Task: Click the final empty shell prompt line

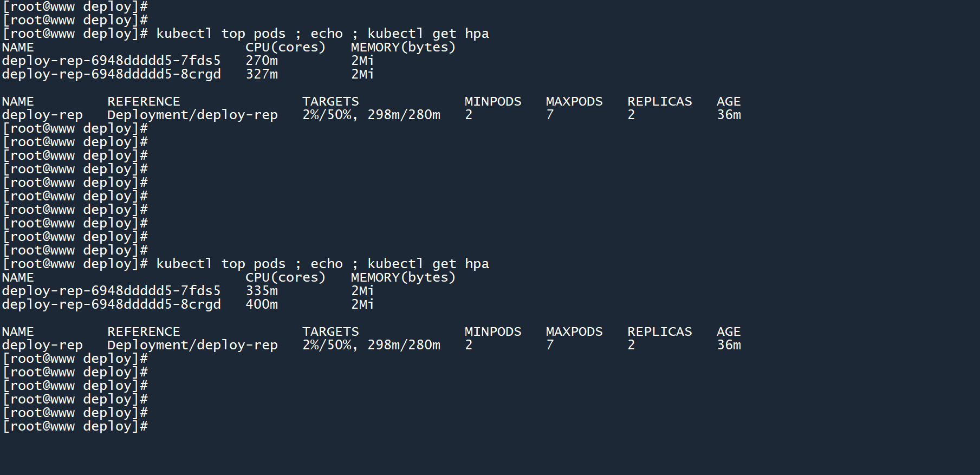Action: 75,426
